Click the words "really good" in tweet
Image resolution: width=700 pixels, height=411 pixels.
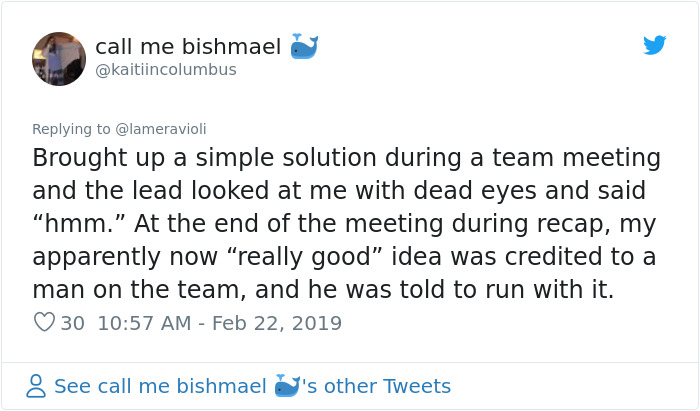(x=305, y=257)
